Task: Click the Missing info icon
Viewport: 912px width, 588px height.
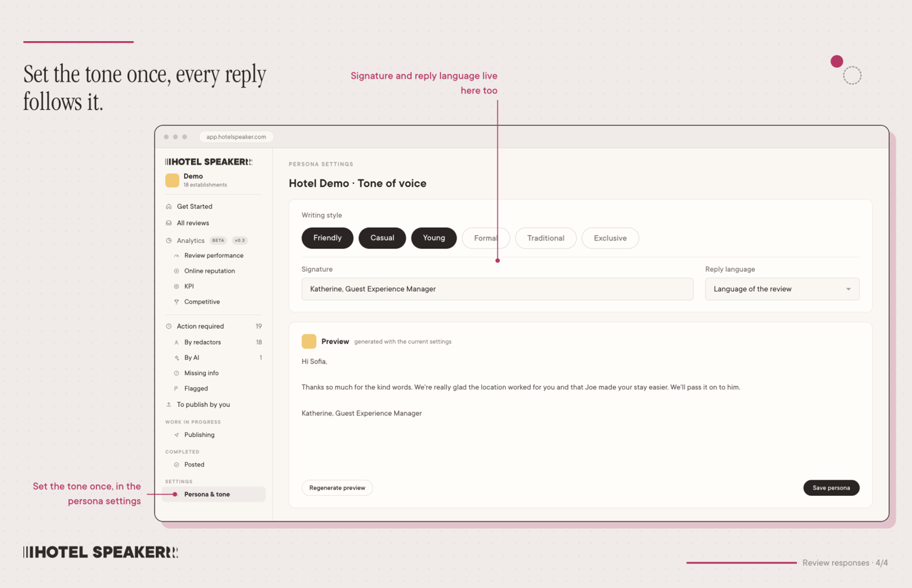Action: tap(177, 373)
